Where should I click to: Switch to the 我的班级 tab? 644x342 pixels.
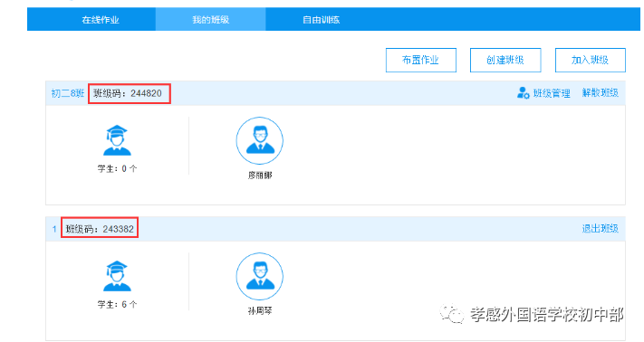click(211, 20)
